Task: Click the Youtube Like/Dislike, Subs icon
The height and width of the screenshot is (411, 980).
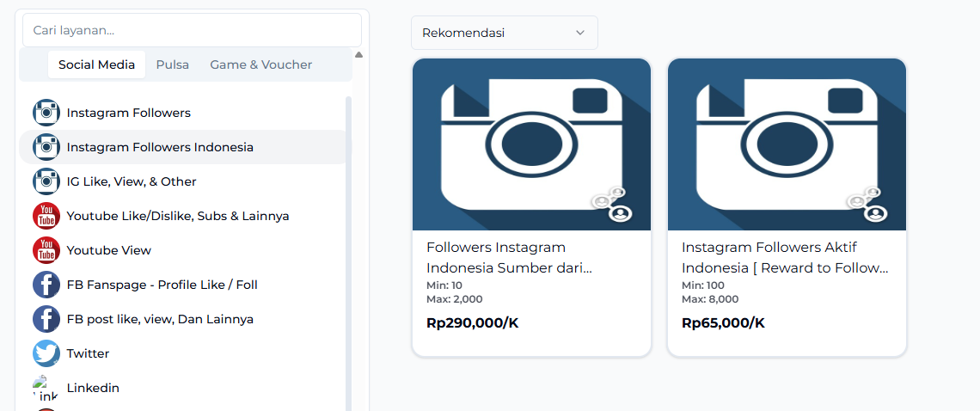Action: 46,216
